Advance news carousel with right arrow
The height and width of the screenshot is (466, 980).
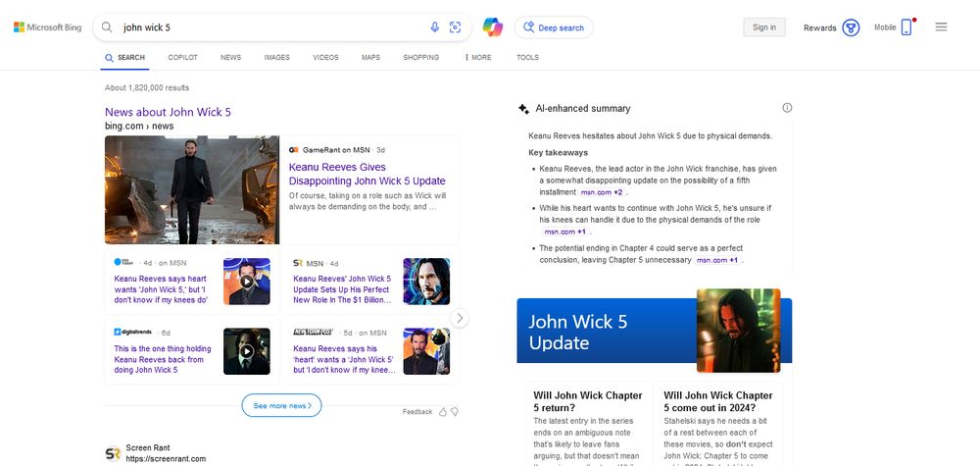tap(460, 318)
